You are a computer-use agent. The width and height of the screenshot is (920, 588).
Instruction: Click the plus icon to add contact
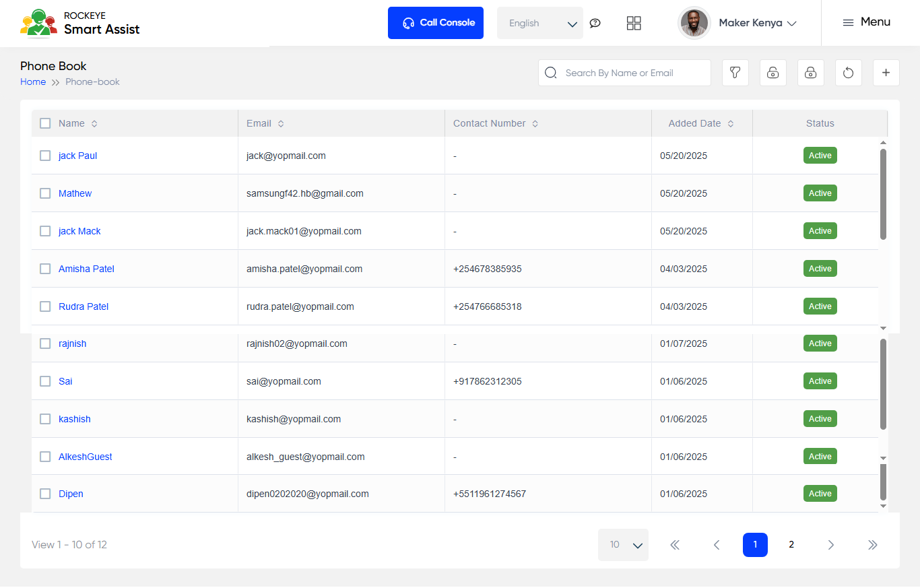point(886,73)
